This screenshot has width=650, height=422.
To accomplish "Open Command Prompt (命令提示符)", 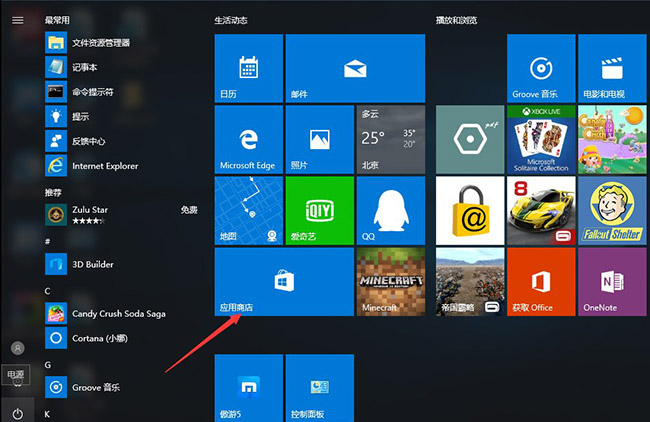I will [x=80, y=92].
